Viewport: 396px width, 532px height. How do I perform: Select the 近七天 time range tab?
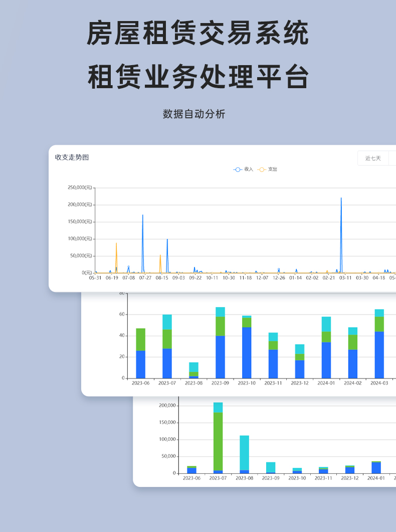click(x=373, y=158)
